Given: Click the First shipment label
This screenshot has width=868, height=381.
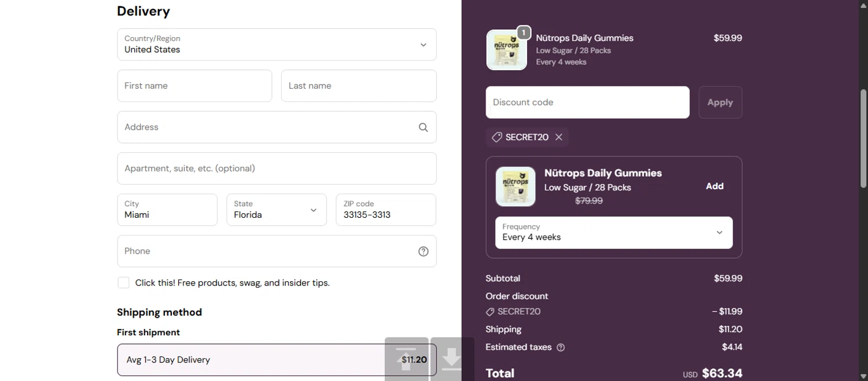Looking at the screenshot, I should coord(148,332).
